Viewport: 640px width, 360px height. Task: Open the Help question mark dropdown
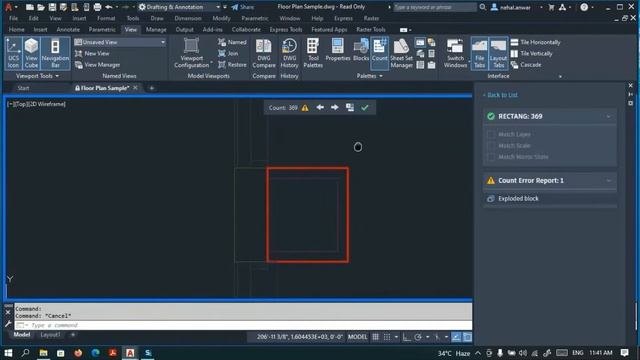586,7
